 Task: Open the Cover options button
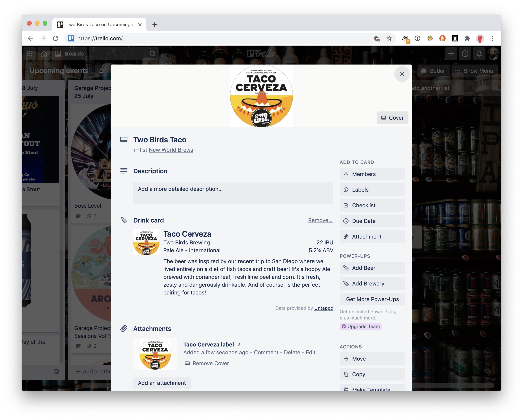click(x=392, y=118)
